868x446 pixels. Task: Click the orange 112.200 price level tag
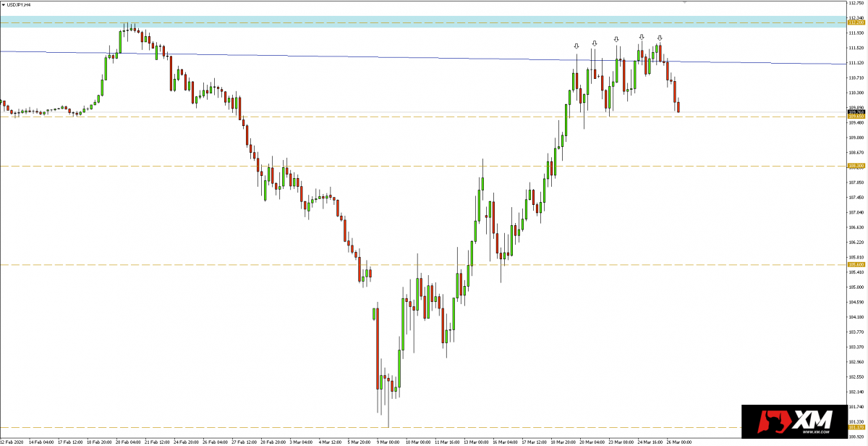point(856,23)
